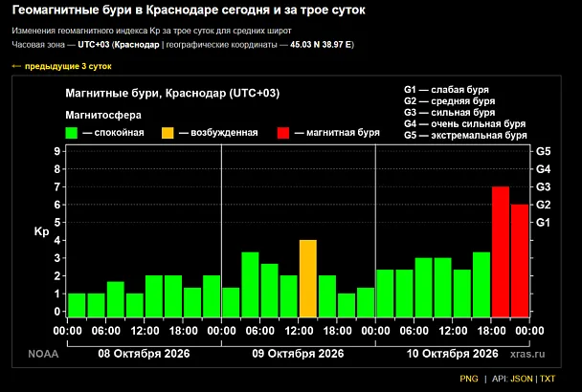The width and height of the screenshot is (582, 392).
Task: Click the '10 Октября 2026' date label
Action: 452,354
